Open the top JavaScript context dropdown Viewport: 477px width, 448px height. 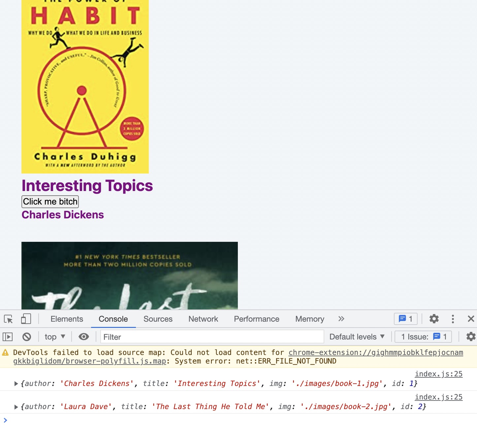pos(55,337)
